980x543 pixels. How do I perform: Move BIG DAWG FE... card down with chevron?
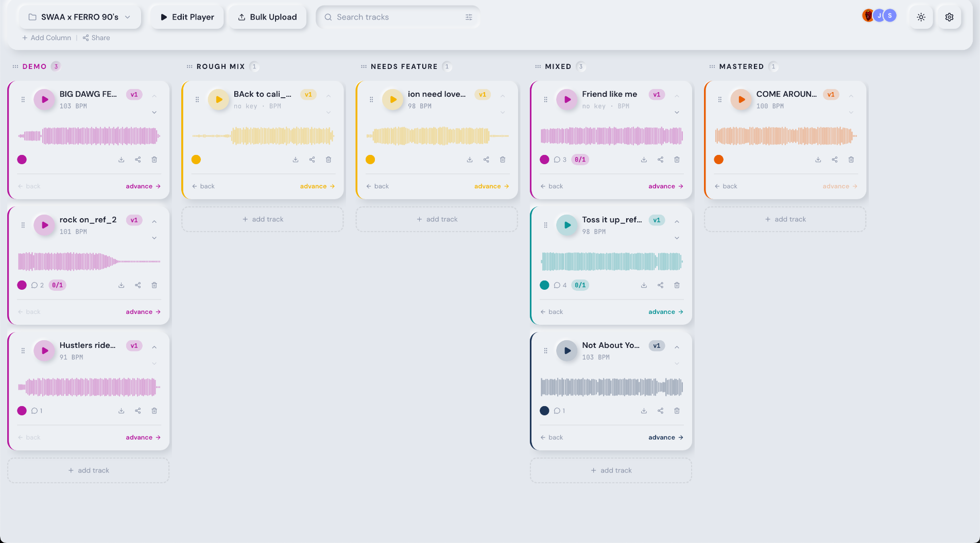(x=154, y=112)
